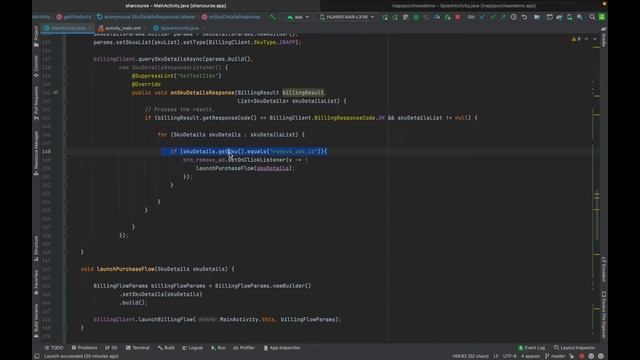The image size is (640, 360).
Task: Click the Launch succeeded status message
Action: (81, 356)
